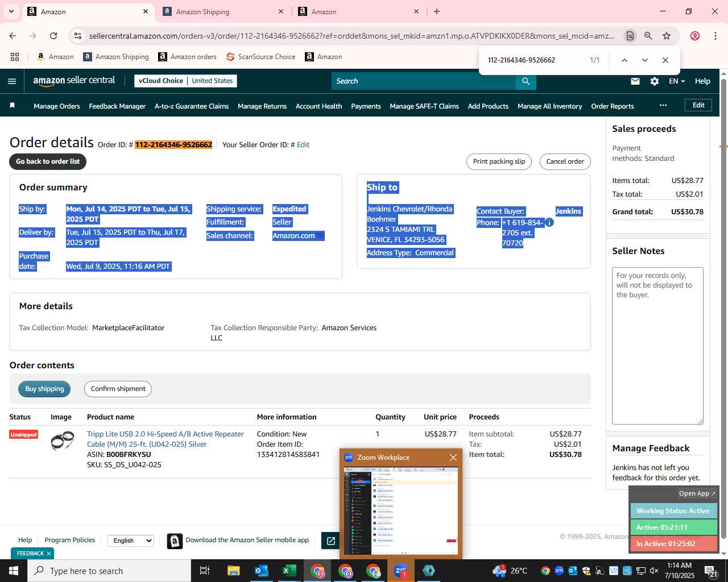This screenshot has width=728, height=582.
Task: Open the English language select in the footer
Action: (x=131, y=541)
